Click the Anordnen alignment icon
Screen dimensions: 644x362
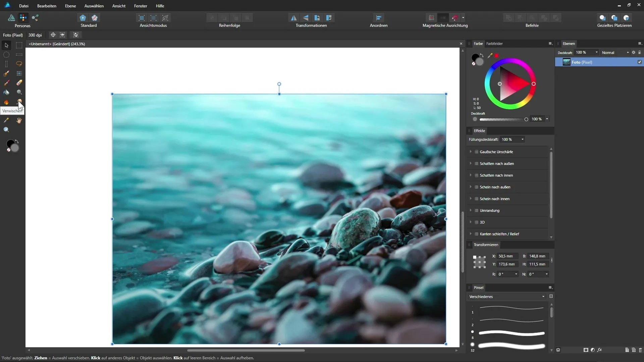pyautogui.click(x=379, y=18)
